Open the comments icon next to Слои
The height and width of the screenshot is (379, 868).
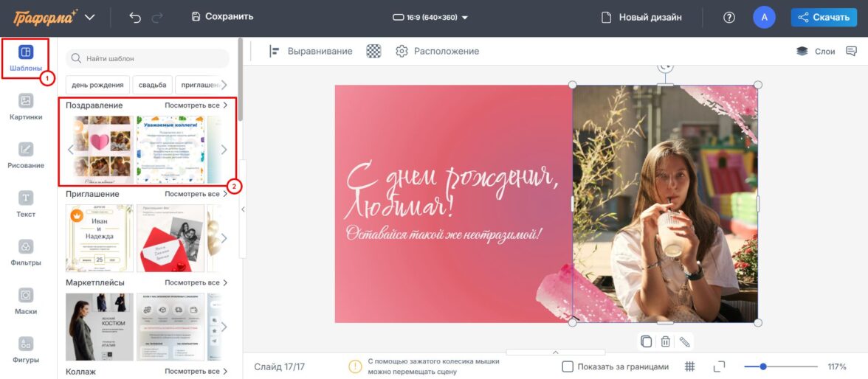pyautogui.click(x=851, y=51)
